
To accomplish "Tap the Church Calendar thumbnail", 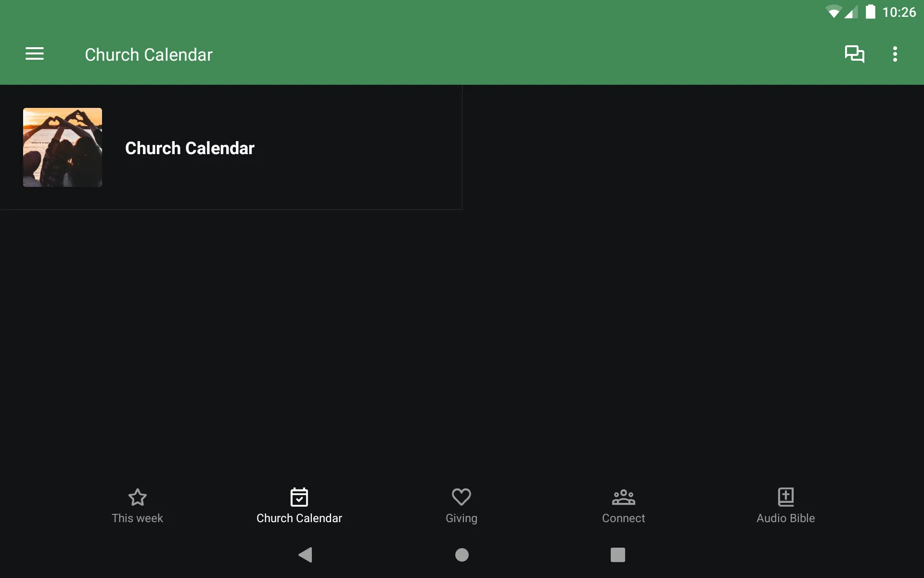I will click(x=63, y=147).
